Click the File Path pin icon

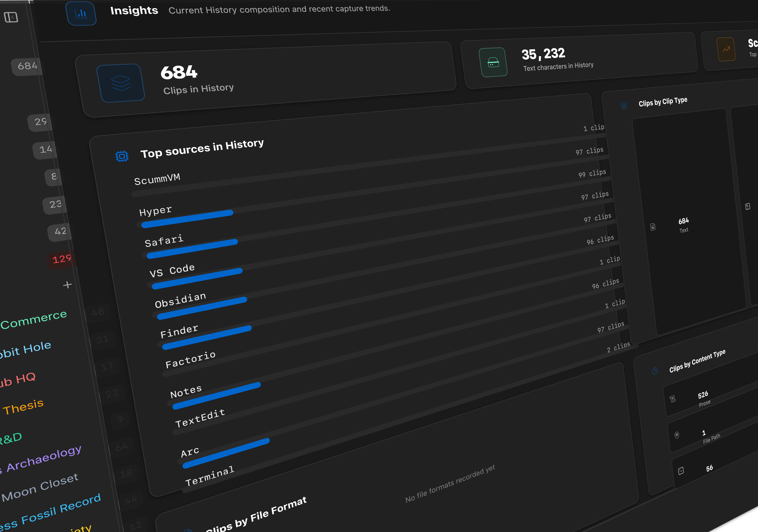[x=677, y=435]
